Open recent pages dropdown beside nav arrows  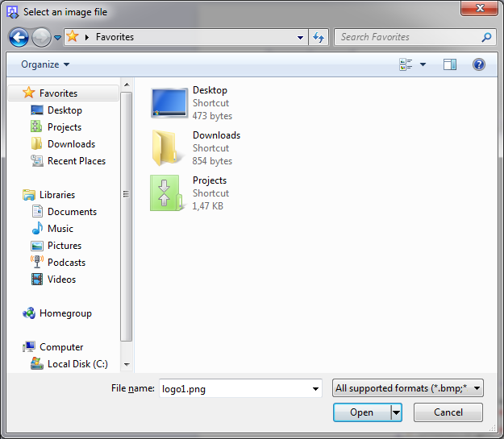(x=57, y=38)
